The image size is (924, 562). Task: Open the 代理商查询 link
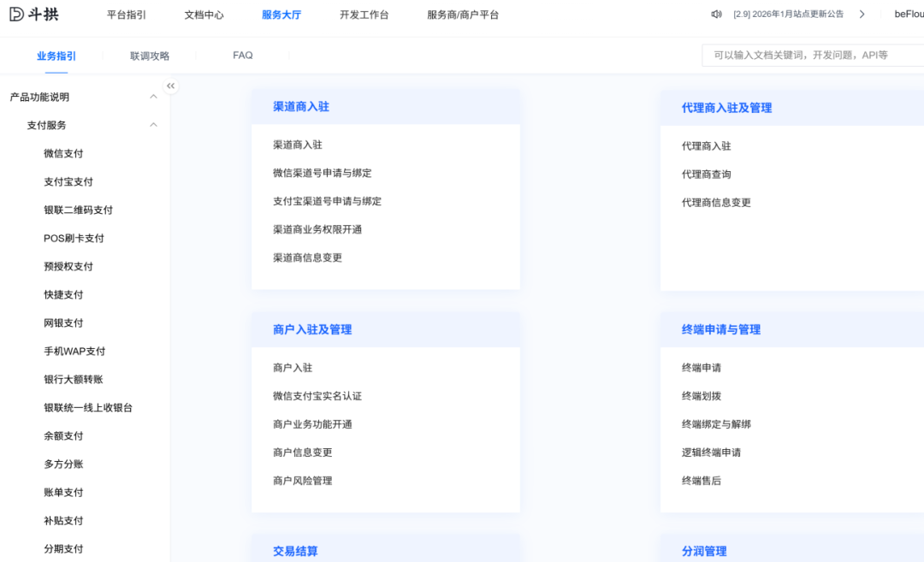tap(707, 175)
